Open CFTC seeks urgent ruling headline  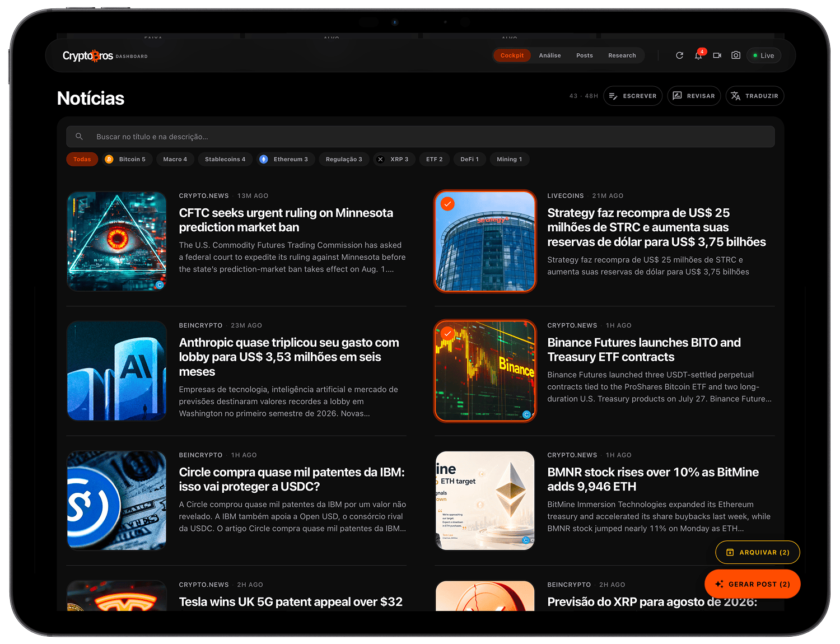pos(286,220)
